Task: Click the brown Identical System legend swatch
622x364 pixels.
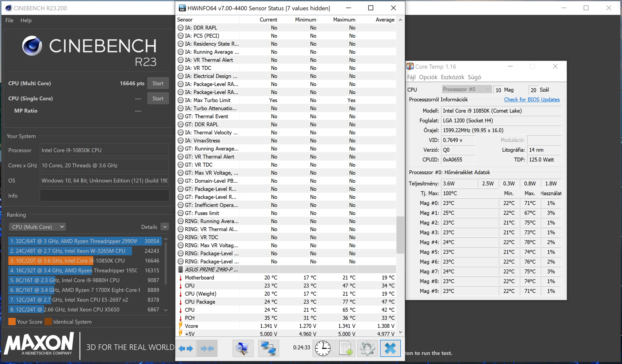Action: click(48, 322)
